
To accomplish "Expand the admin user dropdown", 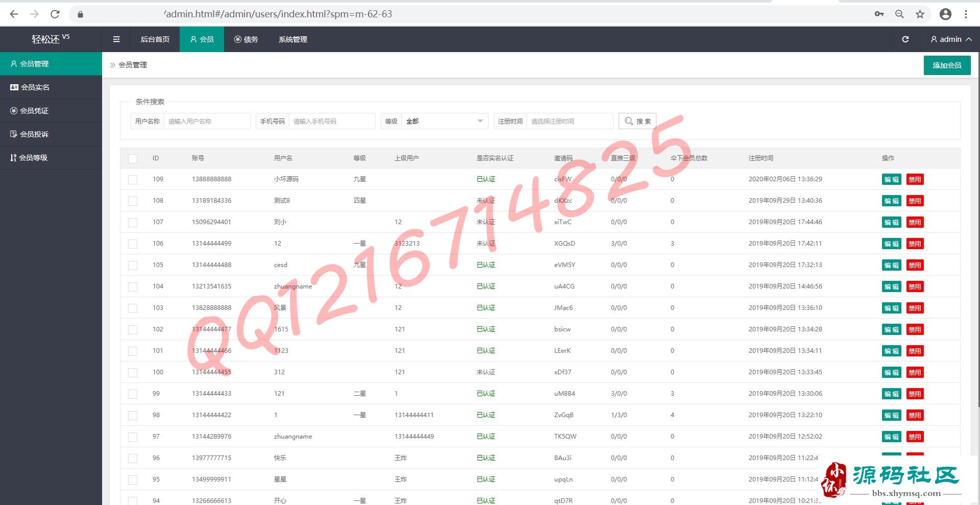I will click(951, 39).
